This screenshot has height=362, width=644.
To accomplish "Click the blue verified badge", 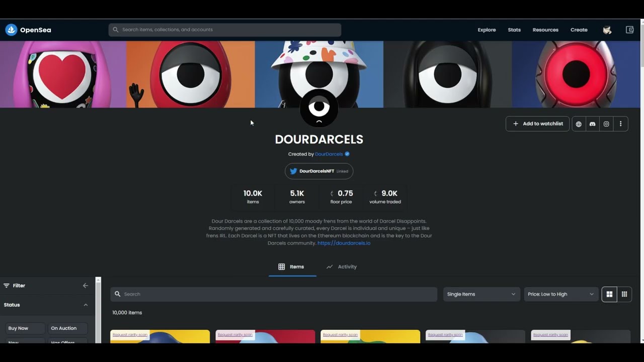I will click(347, 154).
